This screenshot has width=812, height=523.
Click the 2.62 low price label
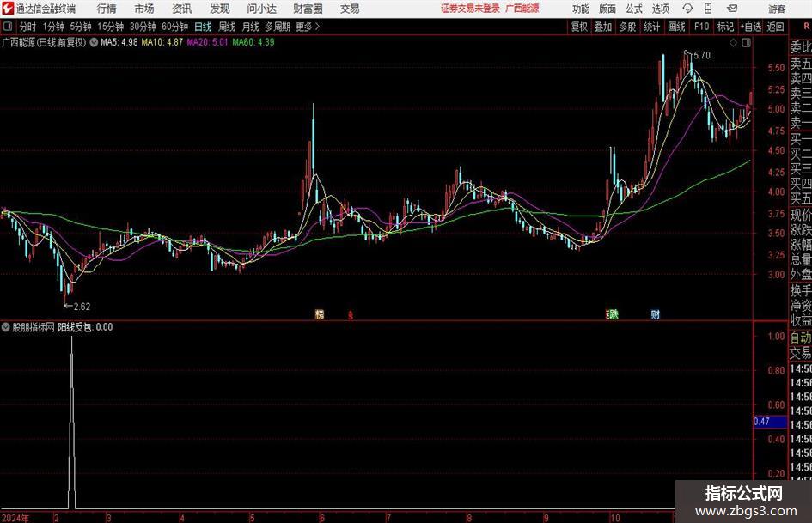[x=82, y=307]
